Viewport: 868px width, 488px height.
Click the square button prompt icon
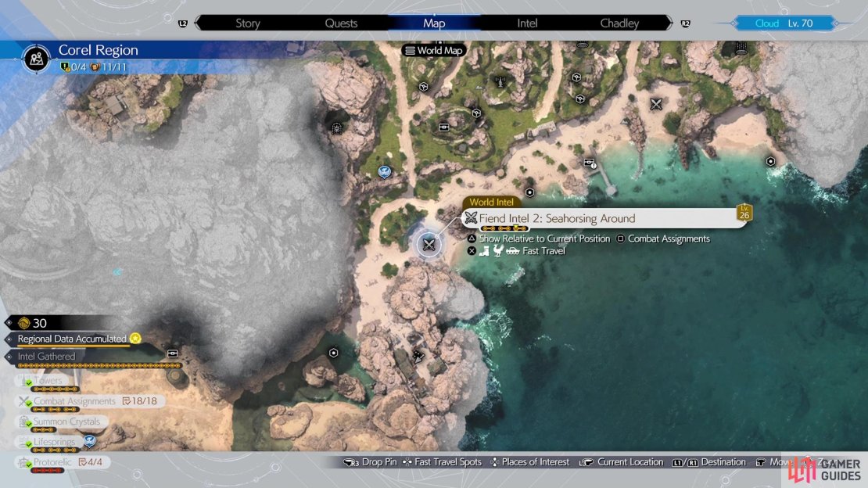620,239
